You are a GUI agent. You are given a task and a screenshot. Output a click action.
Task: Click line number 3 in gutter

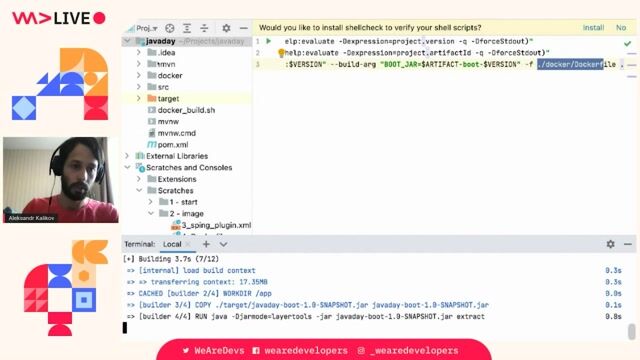click(x=258, y=64)
